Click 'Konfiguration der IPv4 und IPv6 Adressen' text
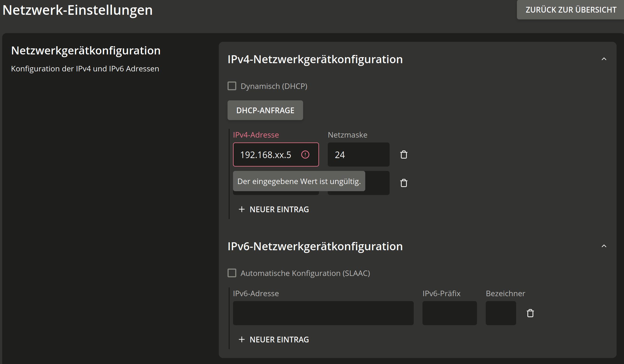Image resolution: width=624 pixels, height=364 pixels. click(85, 69)
